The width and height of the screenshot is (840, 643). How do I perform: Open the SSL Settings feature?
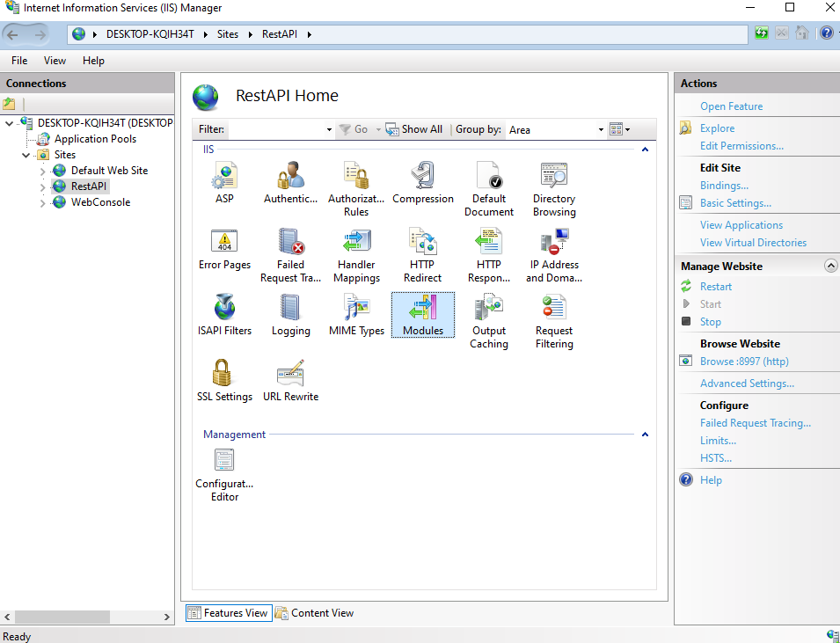click(x=224, y=381)
